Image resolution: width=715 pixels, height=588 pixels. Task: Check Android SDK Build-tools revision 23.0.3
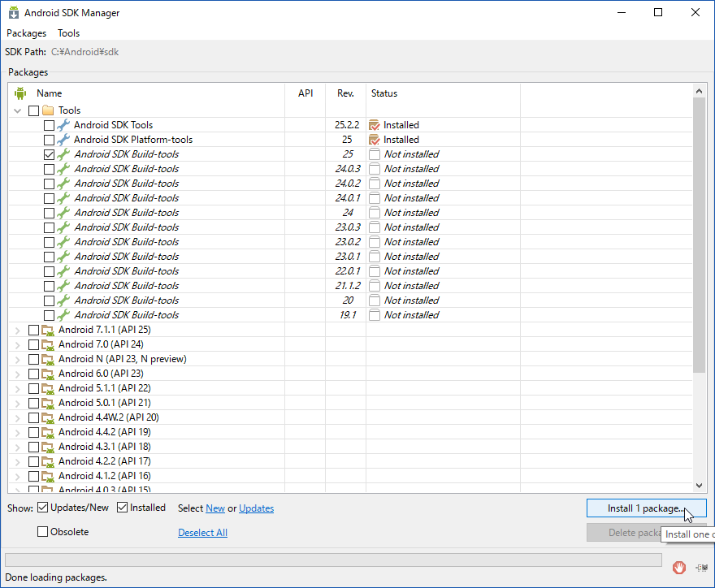tap(50, 227)
